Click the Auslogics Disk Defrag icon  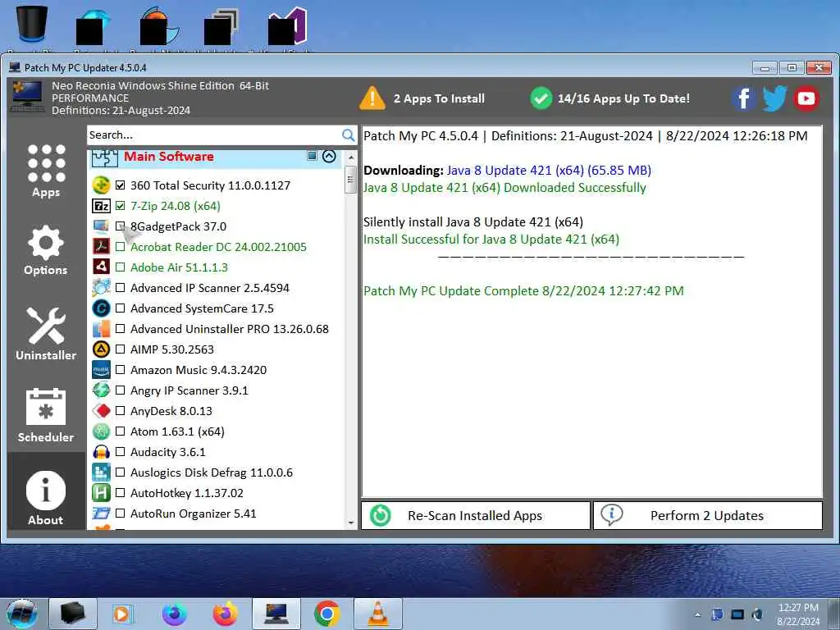[101, 472]
